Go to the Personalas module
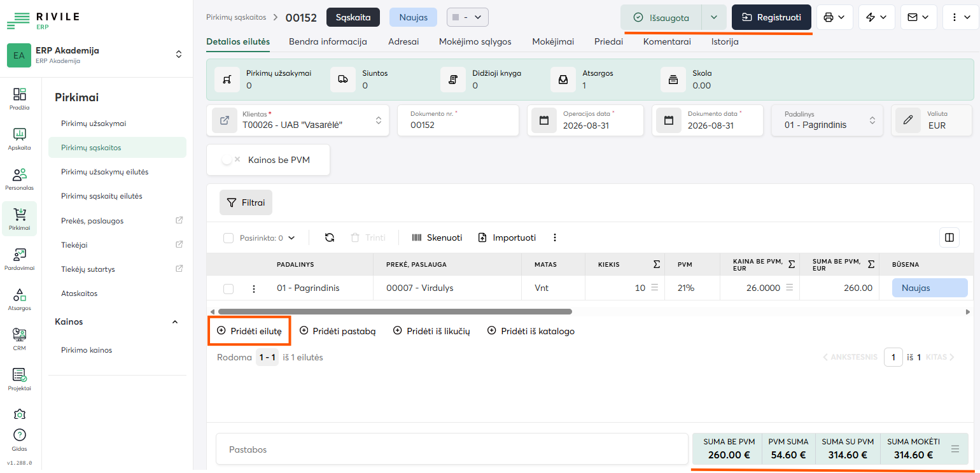Screen dimensions: 980x473 tap(20, 179)
